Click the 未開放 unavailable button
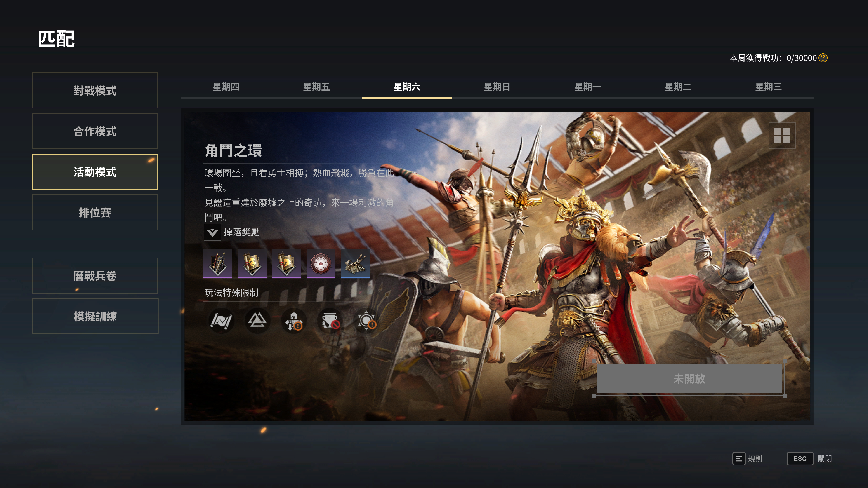 coord(689,379)
